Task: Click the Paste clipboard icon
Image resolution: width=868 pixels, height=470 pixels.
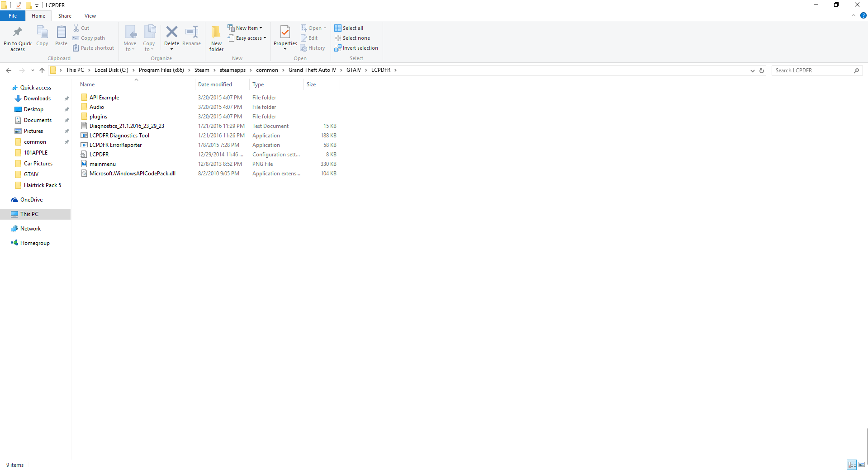Action: pos(61,32)
